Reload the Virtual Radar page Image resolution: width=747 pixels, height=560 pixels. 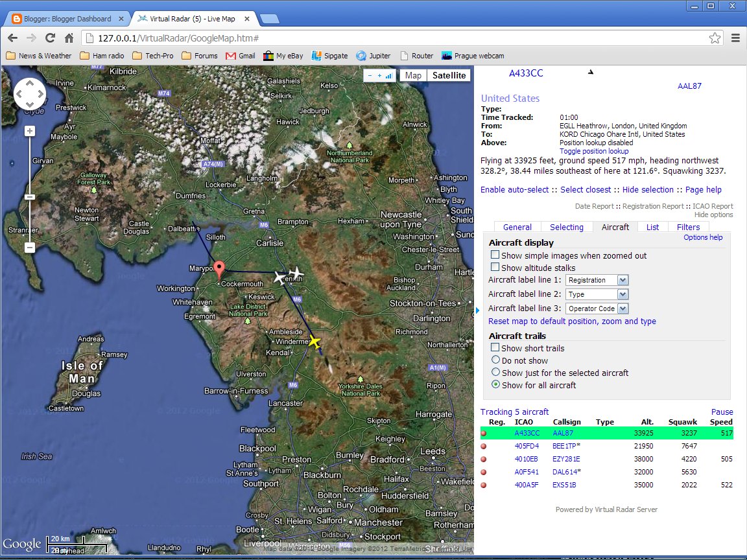pyautogui.click(x=50, y=38)
